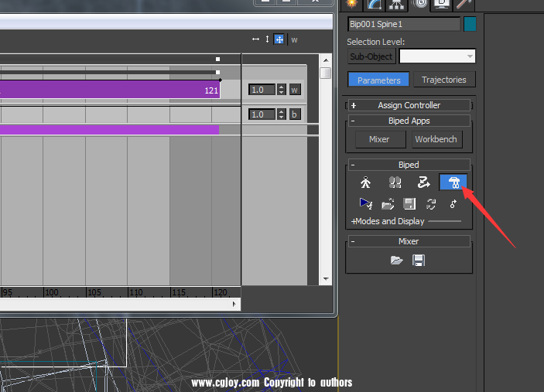
Task: Switch to Trajectories
Action: coord(443,80)
